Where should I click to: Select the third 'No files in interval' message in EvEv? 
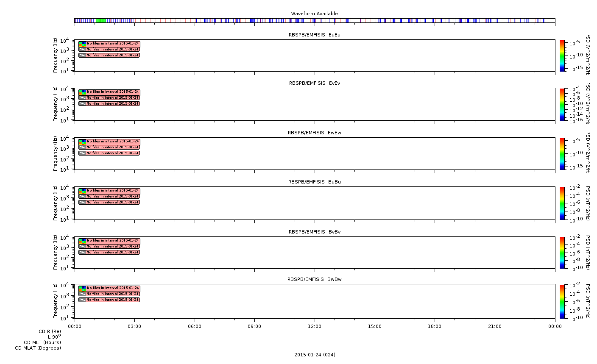click(x=109, y=104)
